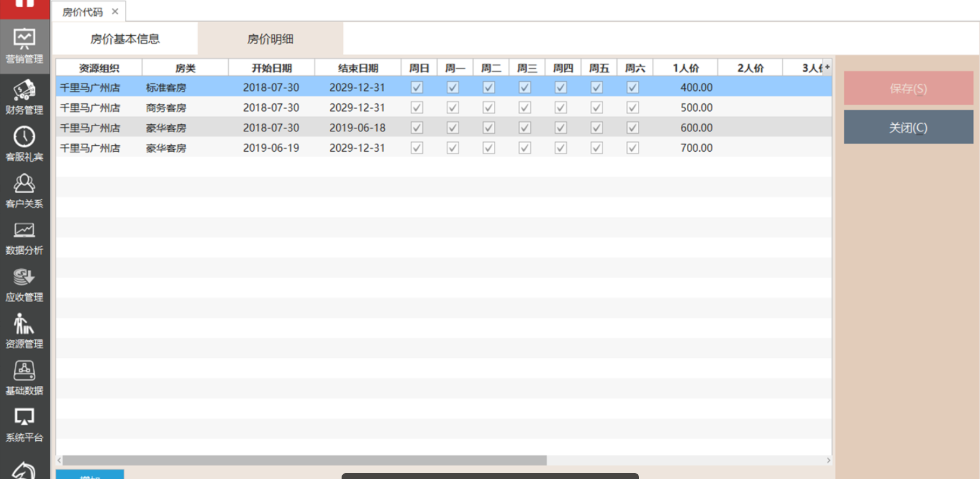
Task: Open the 系统平台 sidebar module
Action: tap(24, 425)
